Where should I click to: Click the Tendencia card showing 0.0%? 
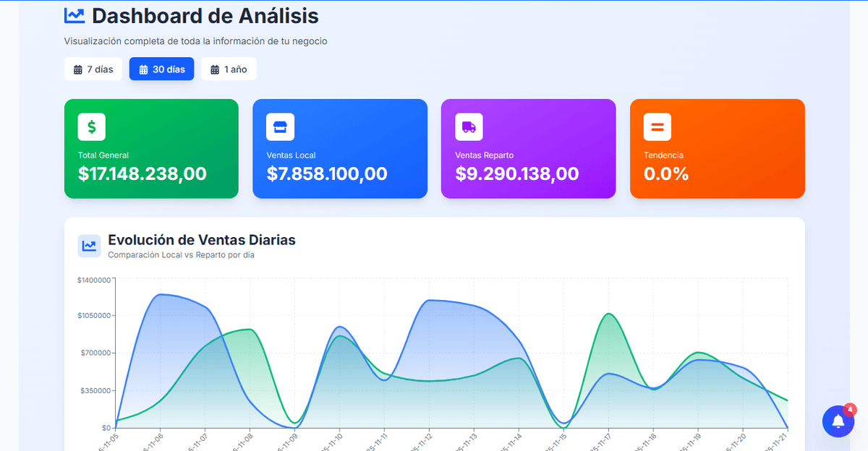coord(717,148)
